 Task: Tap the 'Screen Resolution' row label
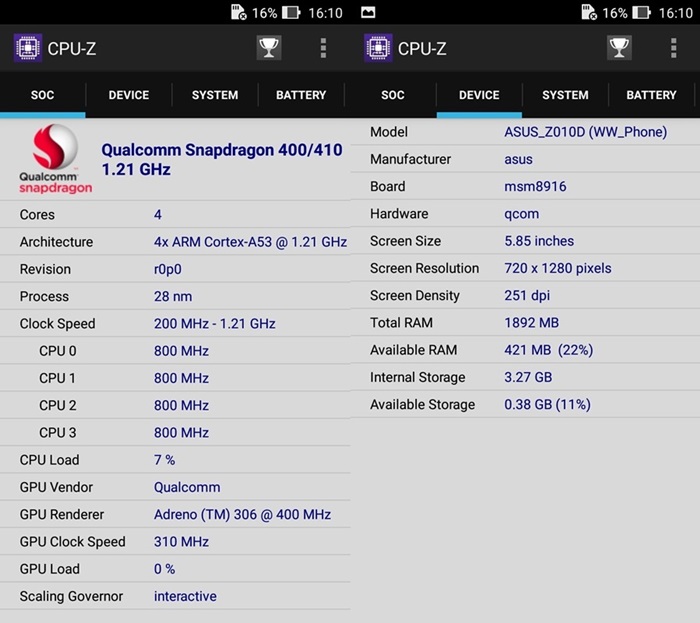point(425,268)
